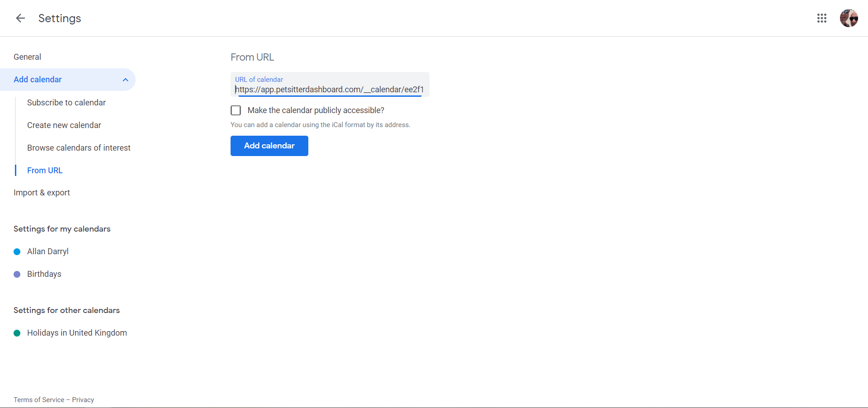Click the Allan Darryl blue color dot

pos(17,251)
